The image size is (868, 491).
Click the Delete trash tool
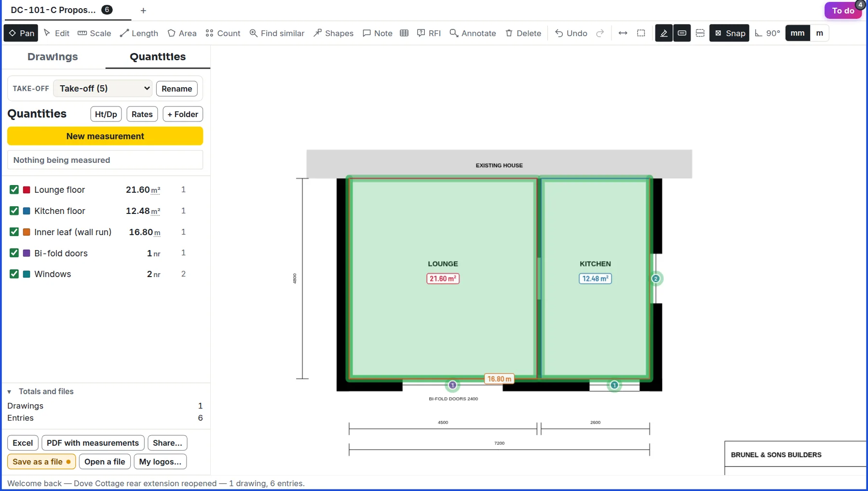click(523, 33)
